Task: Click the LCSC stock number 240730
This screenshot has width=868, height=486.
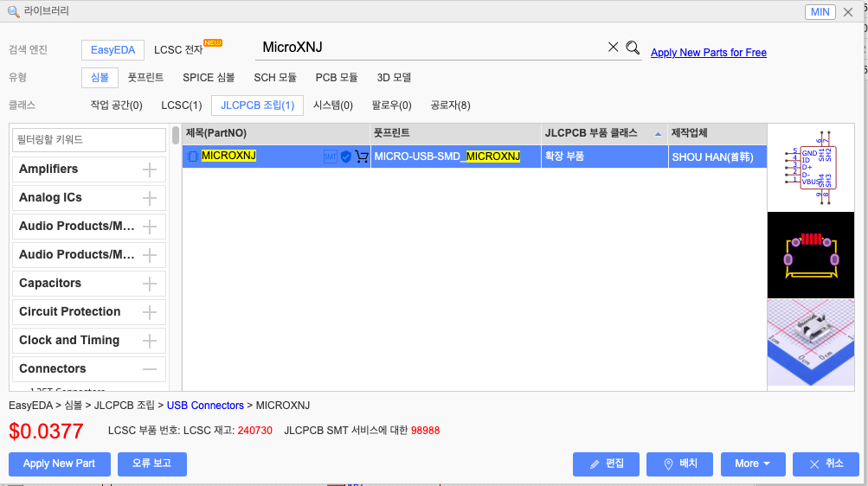Action: pyautogui.click(x=254, y=431)
